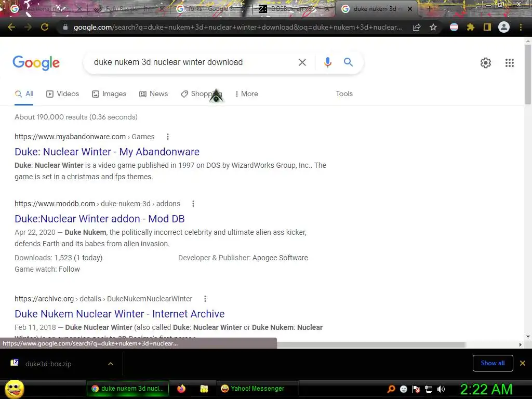Viewport: 532px width, 399px height.
Task: Select the All results tab
Action: [24, 94]
